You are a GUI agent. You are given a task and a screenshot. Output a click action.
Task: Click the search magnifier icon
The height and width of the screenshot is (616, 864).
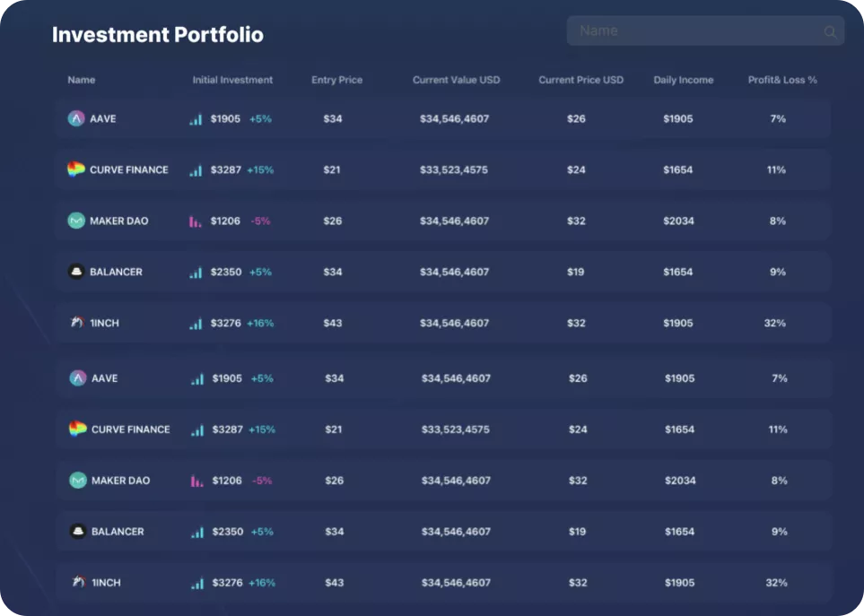click(x=830, y=32)
